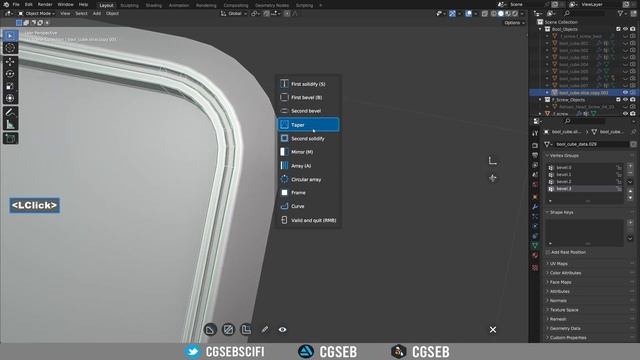Select the Annotate pencil tool
The width and height of the screenshot is (640, 360).
tap(10, 112)
